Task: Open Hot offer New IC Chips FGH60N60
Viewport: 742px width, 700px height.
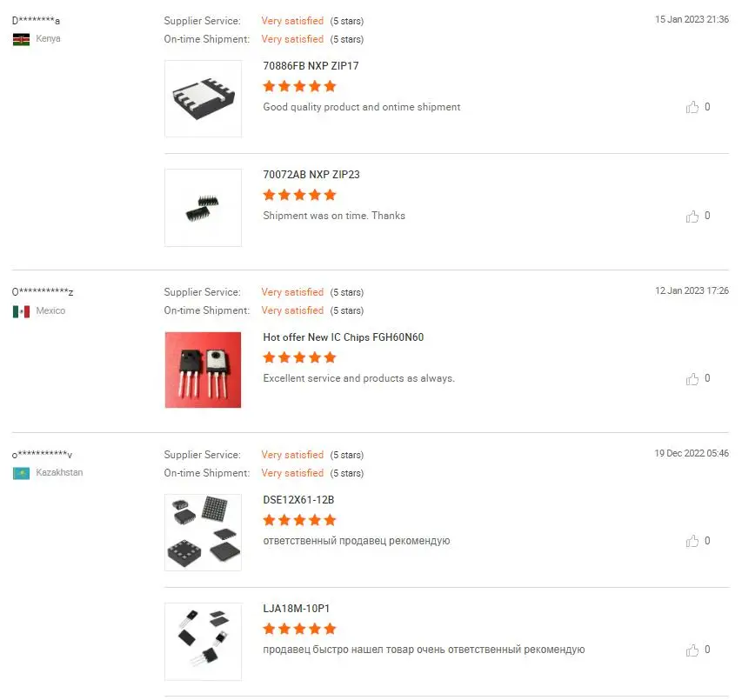Action: point(343,337)
